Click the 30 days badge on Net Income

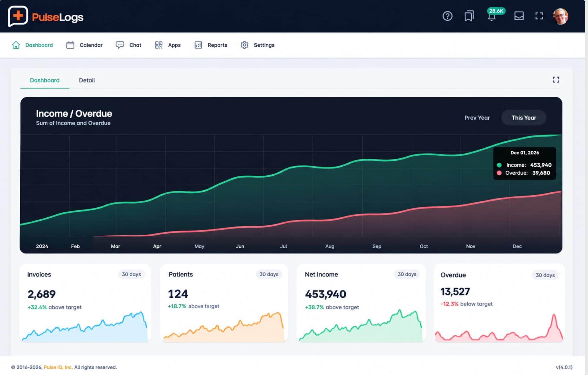(407, 274)
